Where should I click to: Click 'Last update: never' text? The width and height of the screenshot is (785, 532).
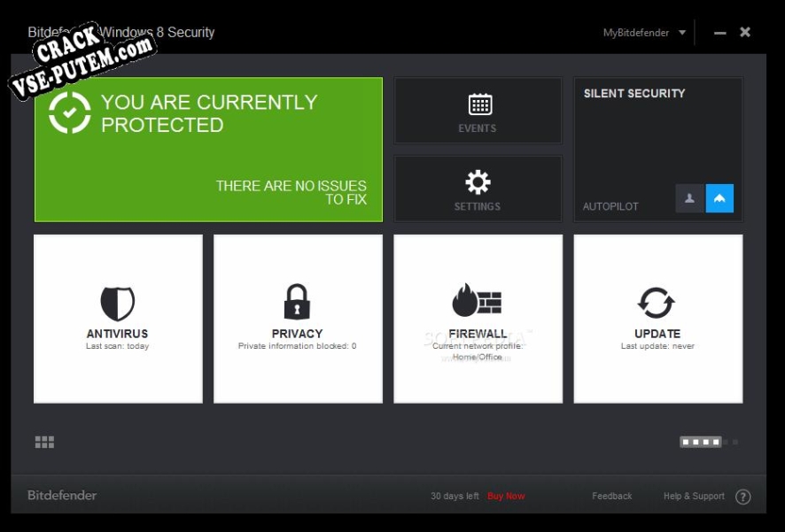click(657, 346)
